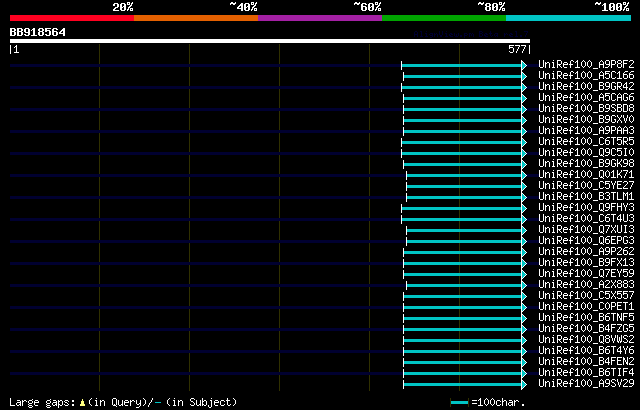This screenshot has height=410, width=640.
Task: Click the arrowhead ending the UniRef100_B9GR42 alignment
Action: pos(524,87)
